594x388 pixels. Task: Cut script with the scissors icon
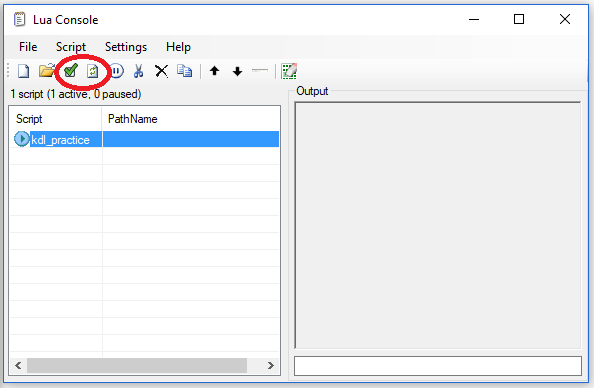(139, 71)
